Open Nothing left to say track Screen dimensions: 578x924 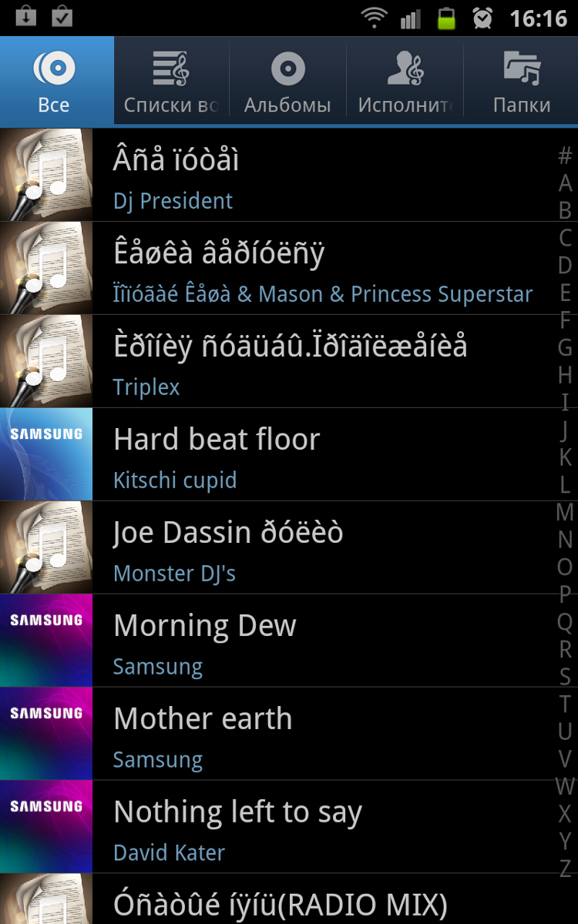(x=289, y=827)
